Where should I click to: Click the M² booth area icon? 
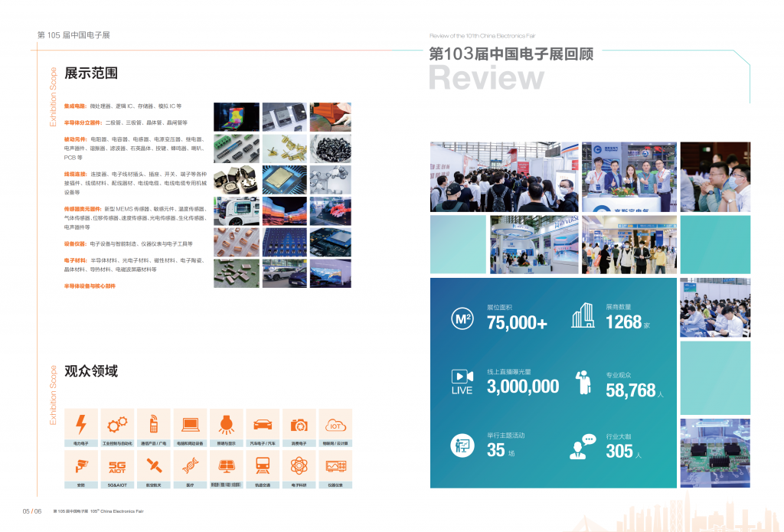462,318
